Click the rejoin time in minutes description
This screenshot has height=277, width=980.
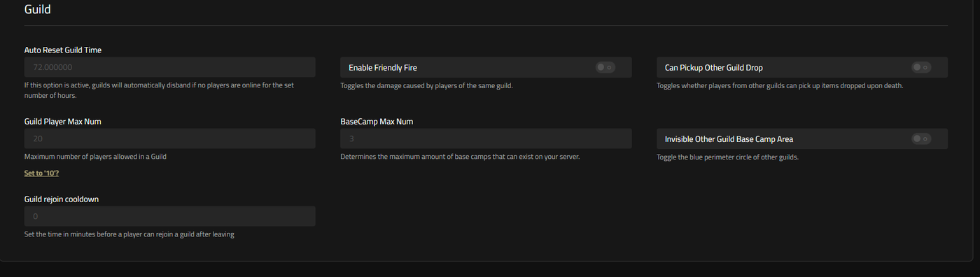[x=129, y=234]
